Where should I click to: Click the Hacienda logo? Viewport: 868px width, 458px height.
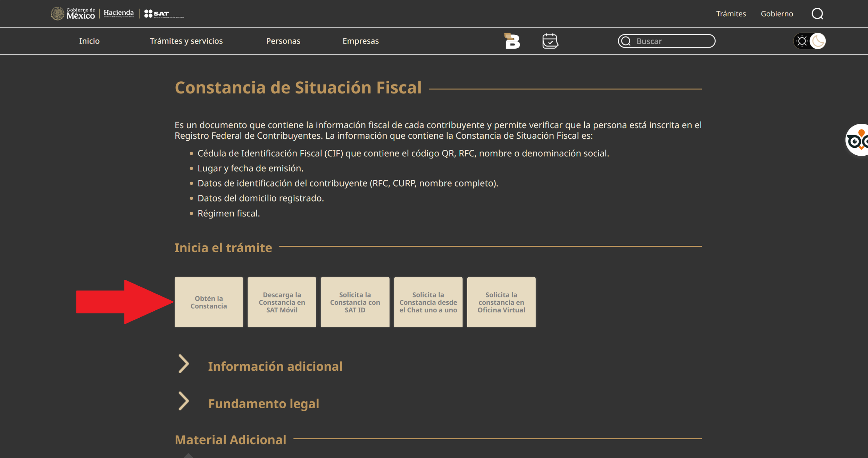[119, 14]
